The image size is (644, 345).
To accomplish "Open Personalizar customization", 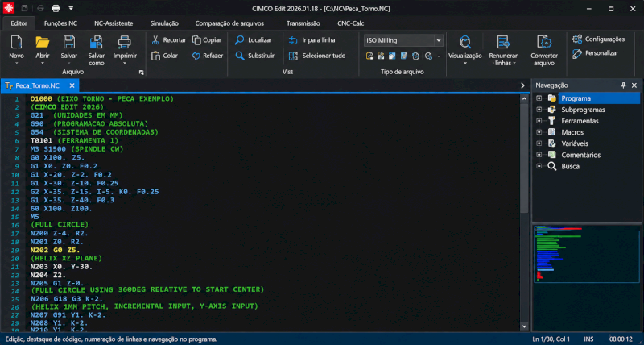I will (x=595, y=53).
